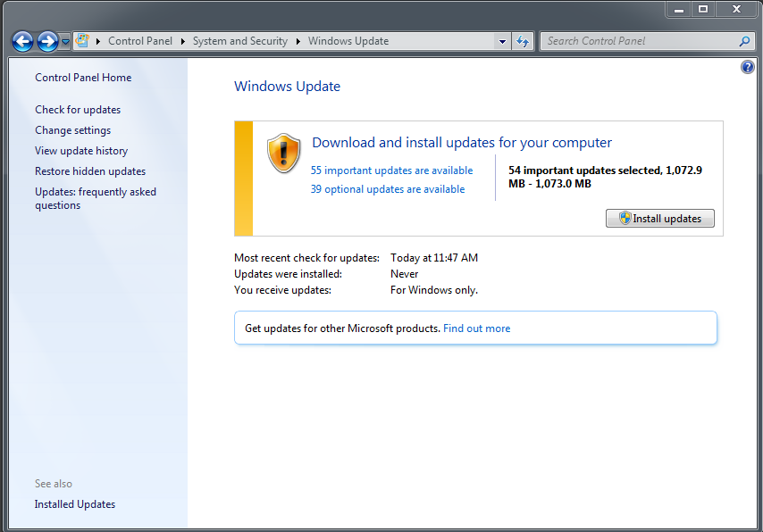
Task: Click the 'Never' installed value
Action: tap(405, 274)
